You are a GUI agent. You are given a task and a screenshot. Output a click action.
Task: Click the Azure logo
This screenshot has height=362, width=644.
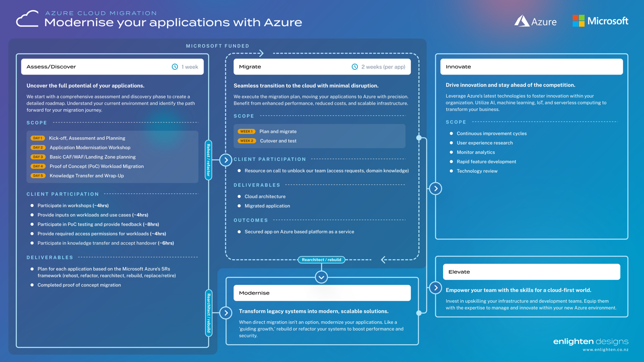[x=535, y=21]
